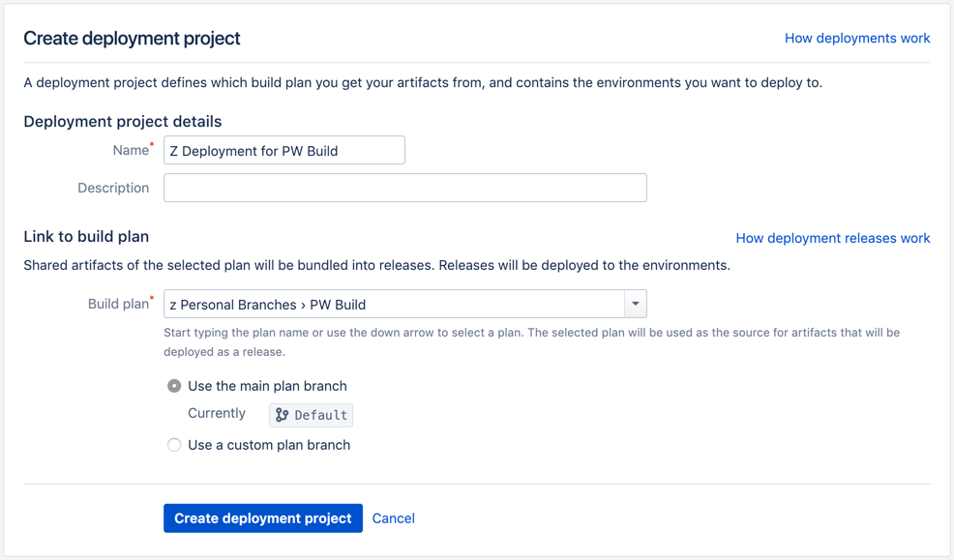This screenshot has height=560, width=954.
Task: Cancel the deployment project creation
Action: [394, 518]
